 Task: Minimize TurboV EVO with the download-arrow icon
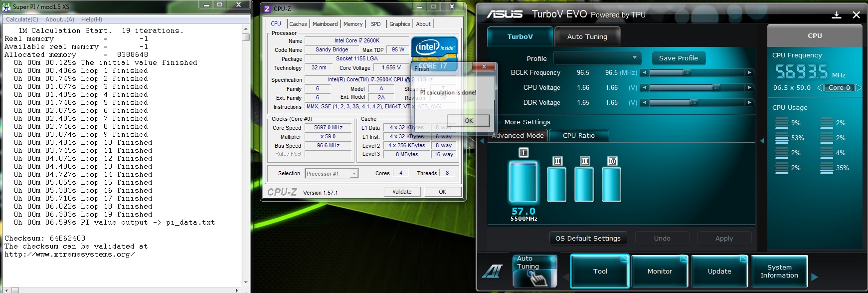[837, 15]
